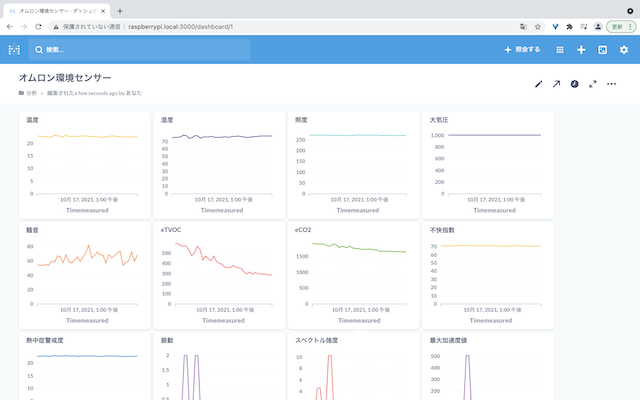This screenshot has height=400, width=640.
Task: Open the 大気圧 card title
Action: pos(439,120)
